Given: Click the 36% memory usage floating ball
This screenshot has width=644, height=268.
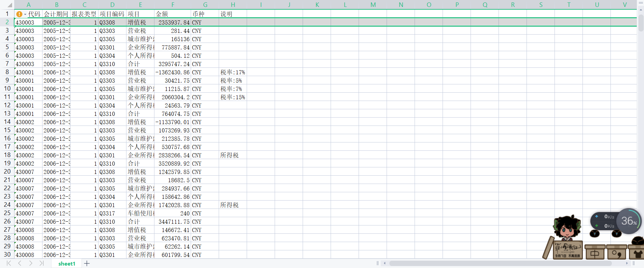Looking at the screenshot, I should [629, 221].
